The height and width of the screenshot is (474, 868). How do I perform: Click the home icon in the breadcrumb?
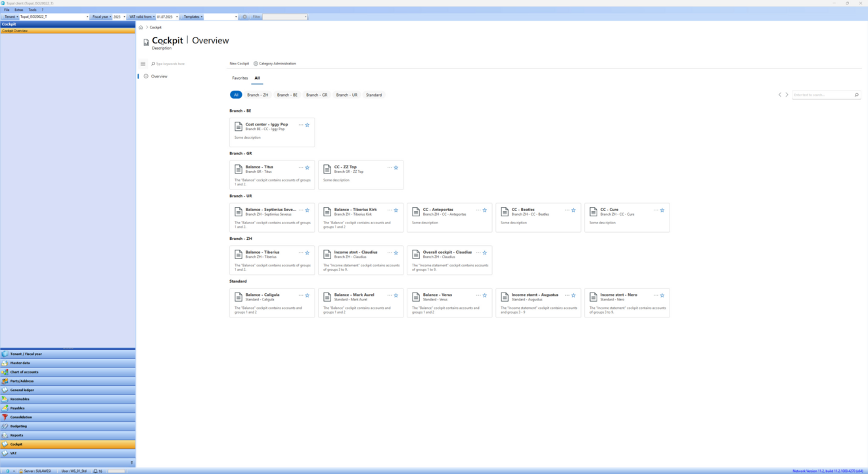tap(141, 28)
